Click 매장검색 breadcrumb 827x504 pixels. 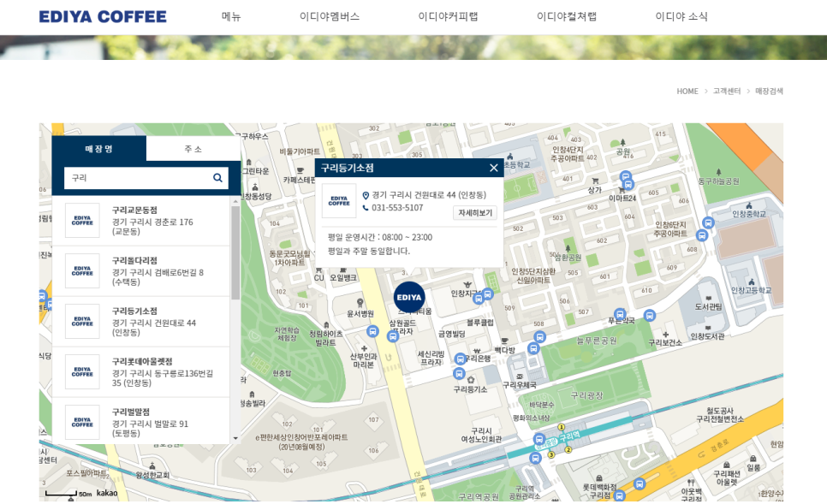click(x=769, y=92)
